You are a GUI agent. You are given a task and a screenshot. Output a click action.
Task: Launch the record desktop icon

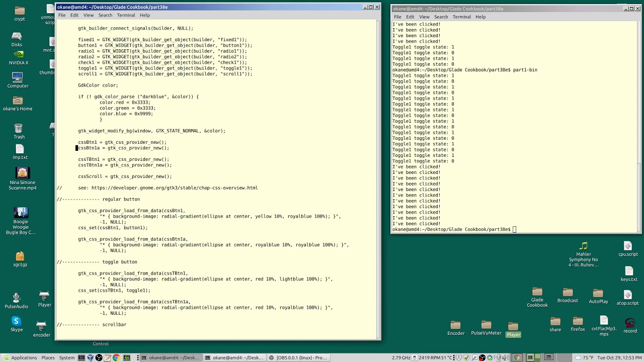(630, 326)
